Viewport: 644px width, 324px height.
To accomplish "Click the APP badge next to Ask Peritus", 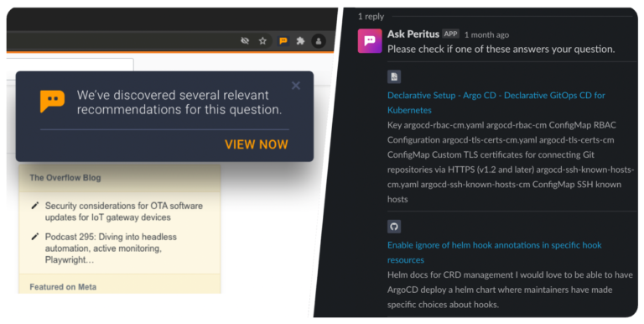I will 450,34.
